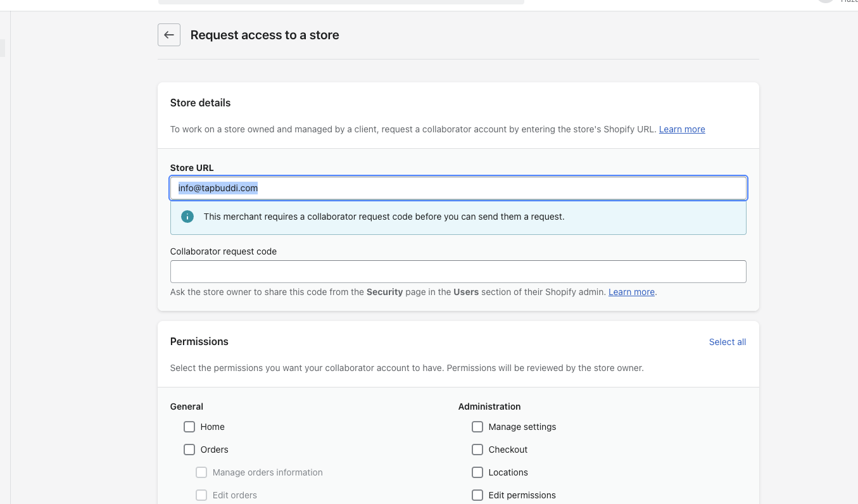Check Manage orders information
This screenshot has width=858, height=504.
[201, 472]
